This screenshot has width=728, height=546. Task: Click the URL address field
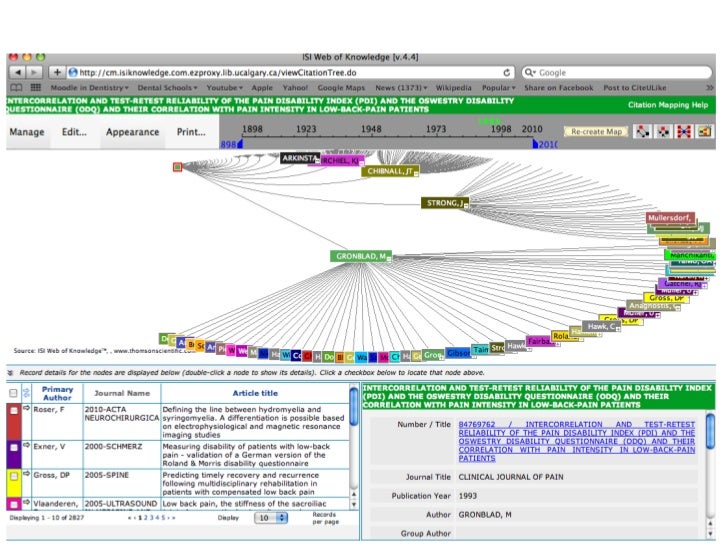[290, 72]
